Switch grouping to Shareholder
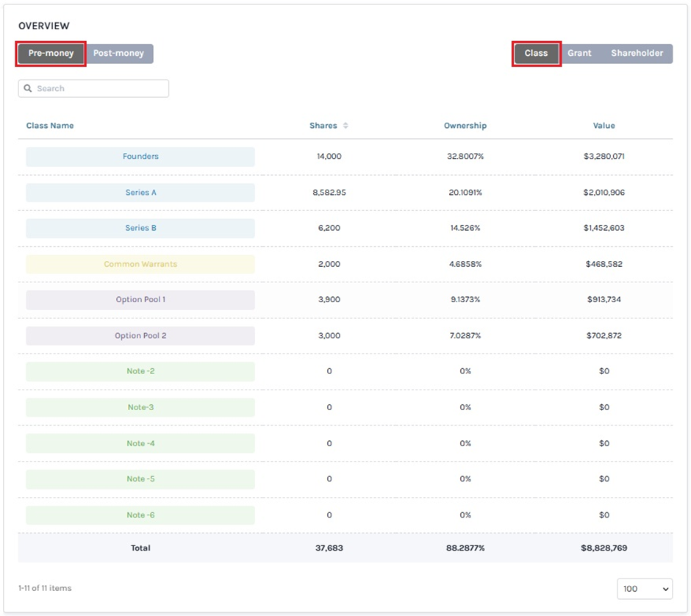Screen dimensions: 691x616 (x=637, y=54)
